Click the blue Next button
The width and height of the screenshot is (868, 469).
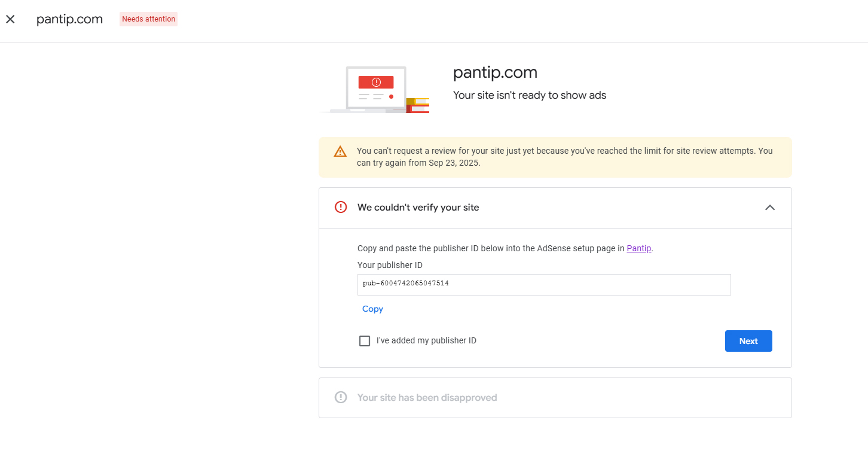pos(748,341)
